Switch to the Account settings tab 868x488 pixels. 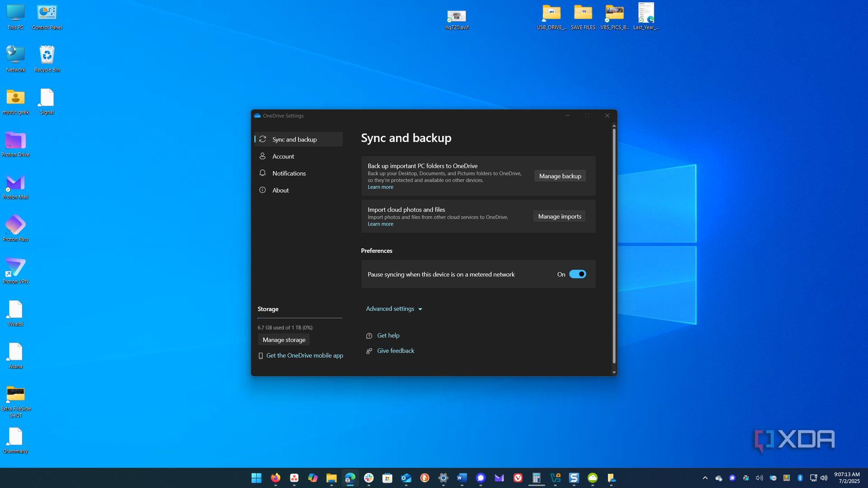[x=283, y=156]
